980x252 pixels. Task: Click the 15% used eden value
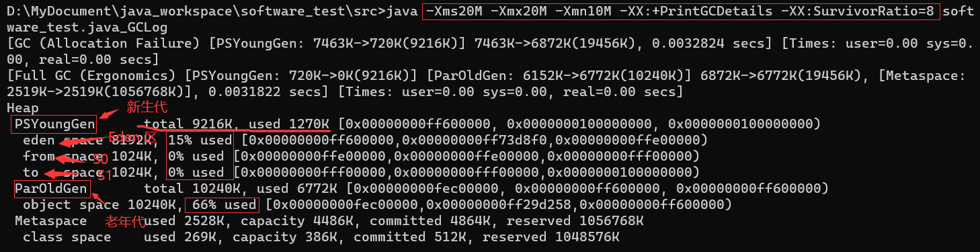point(199,140)
